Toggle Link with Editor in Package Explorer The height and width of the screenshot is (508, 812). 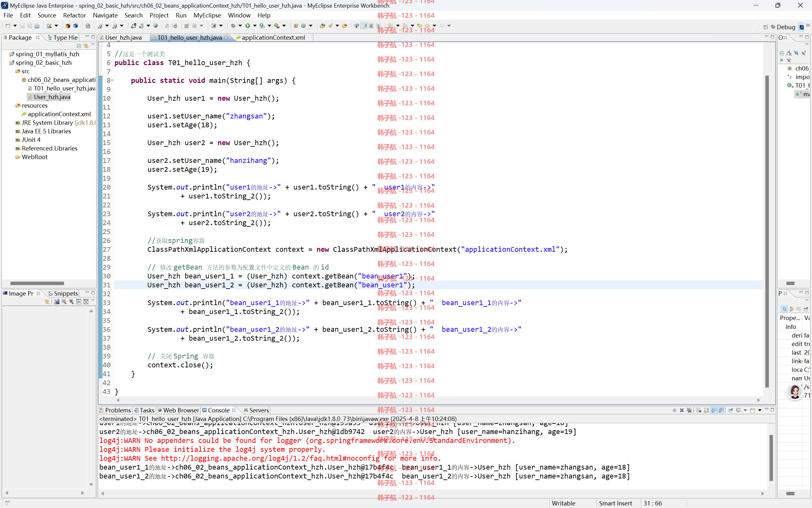coord(86,46)
